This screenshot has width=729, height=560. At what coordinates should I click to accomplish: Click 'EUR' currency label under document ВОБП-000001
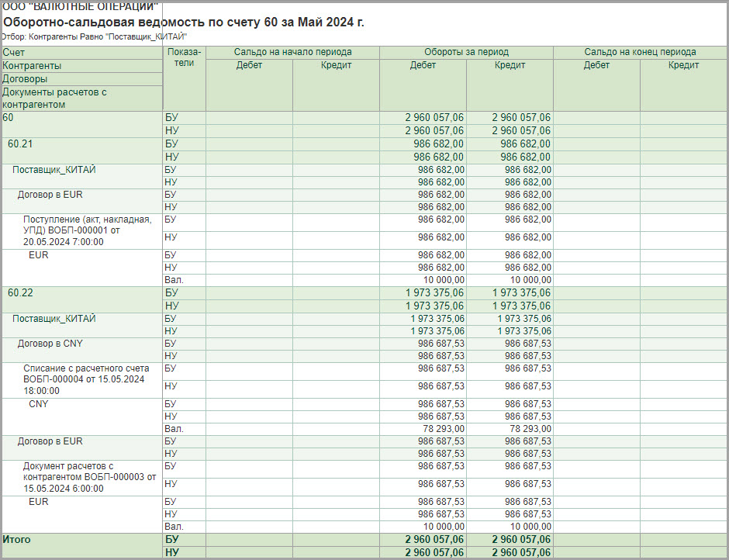point(39,255)
